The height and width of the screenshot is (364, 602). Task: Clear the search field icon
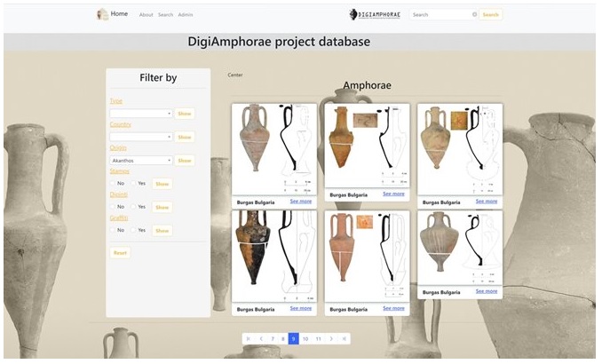[474, 15]
